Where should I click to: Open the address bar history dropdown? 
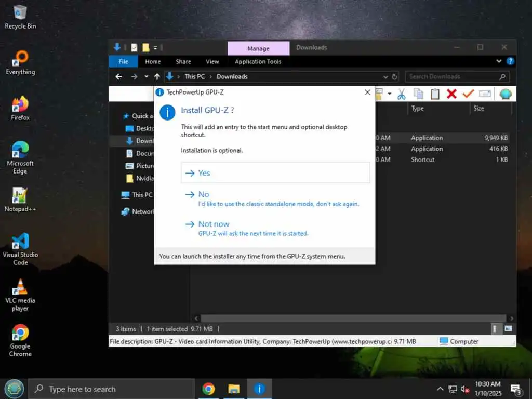385,77
